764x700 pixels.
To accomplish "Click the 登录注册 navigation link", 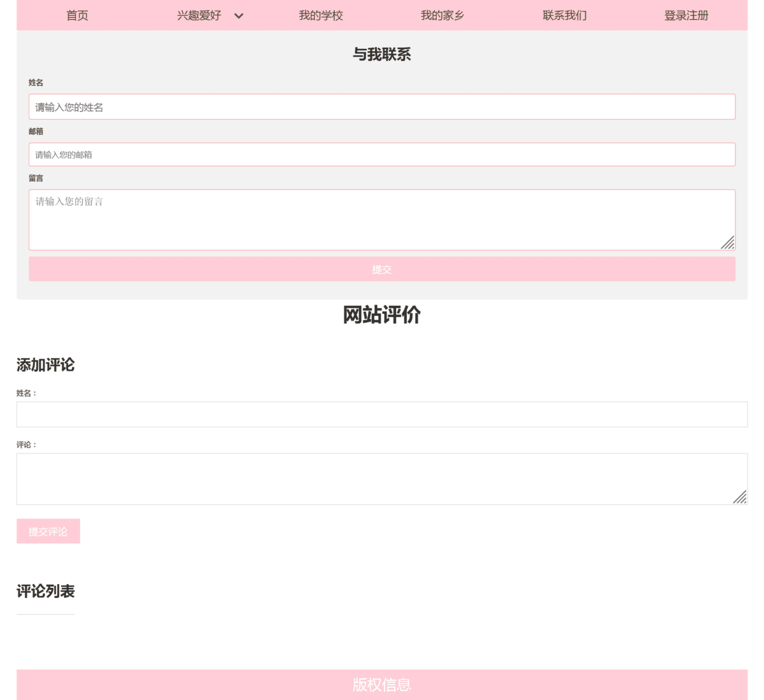I will pos(686,15).
